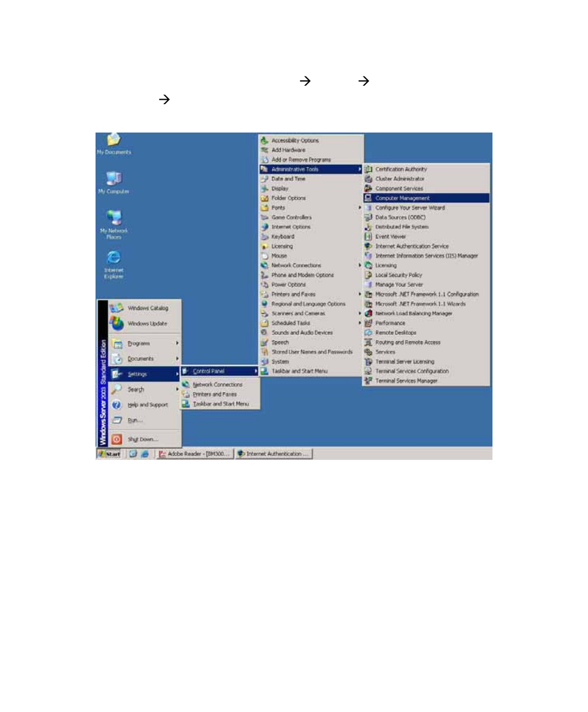The width and height of the screenshot is (588, 712).
Task: Expand the Scheduled Tasks submenu arrow
Action: pyautogui.click(x=359, y=323)
